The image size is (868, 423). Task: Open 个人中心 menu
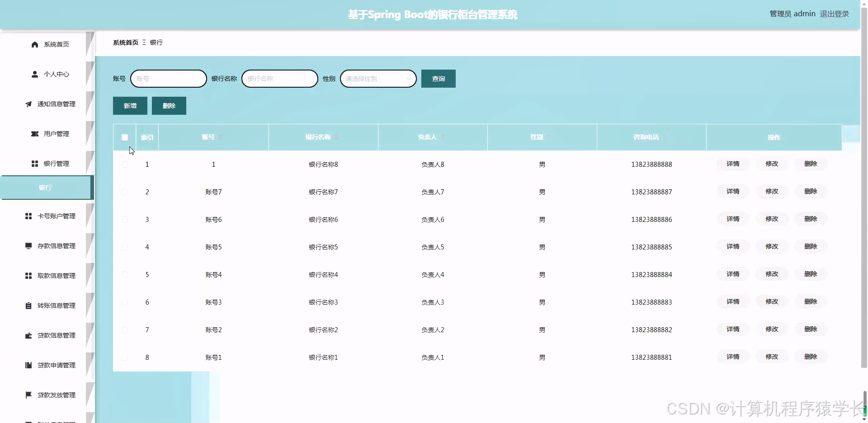point(47,74)
